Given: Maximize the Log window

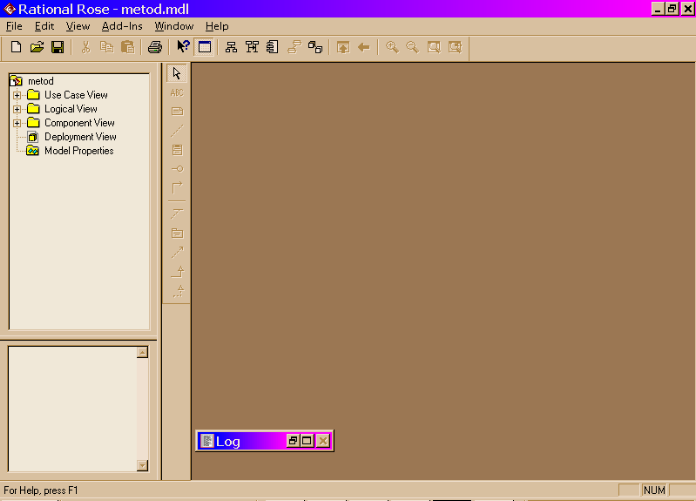Looking at the screenshot, I should tap(307, 441).
